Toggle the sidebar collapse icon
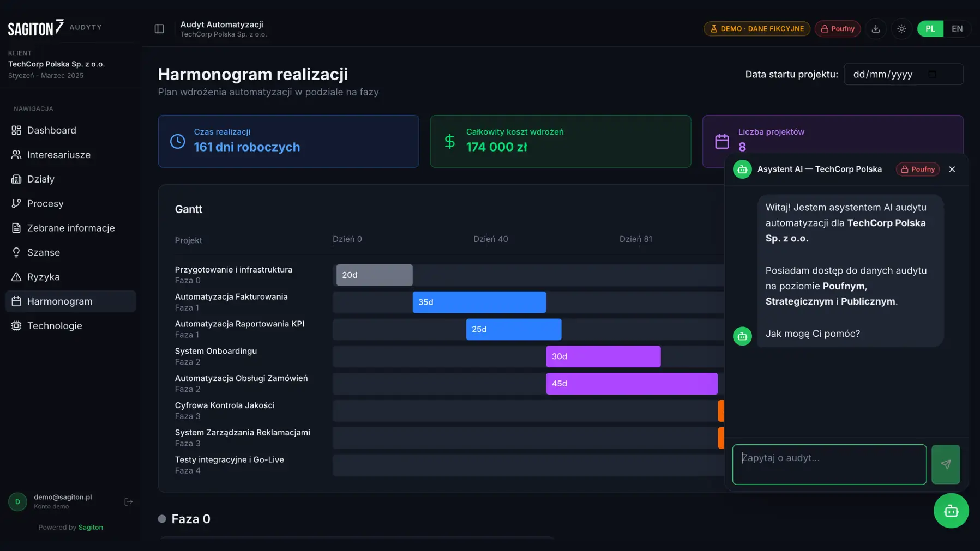This screenshot has height=551, width=980. (159, 28)
